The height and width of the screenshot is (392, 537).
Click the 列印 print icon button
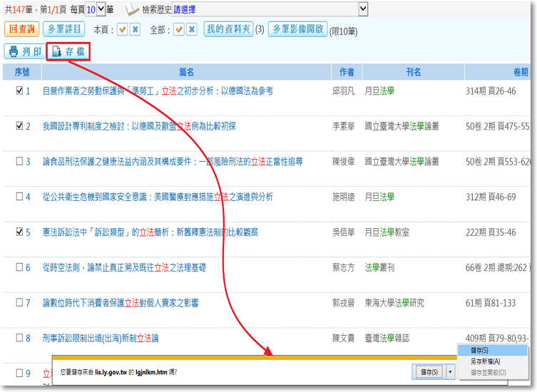(24, 51)
